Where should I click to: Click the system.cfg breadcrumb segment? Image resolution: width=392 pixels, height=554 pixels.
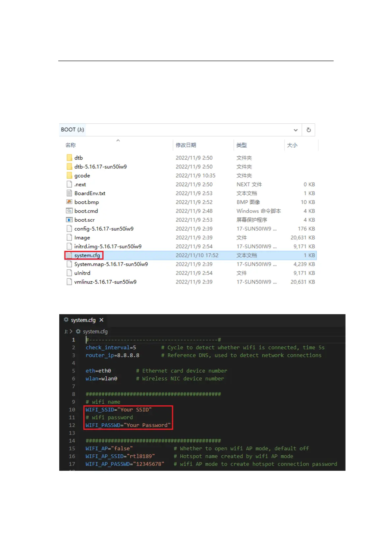point(95,332)
